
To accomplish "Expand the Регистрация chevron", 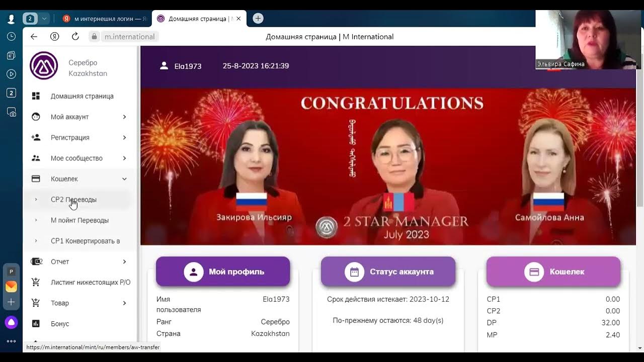I will (124, 137).
